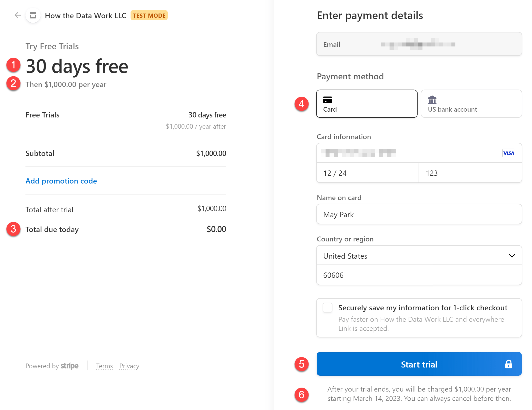Click the card expiry date field
532x410 pixels.
pyautogui.click(x=367, y=173)
